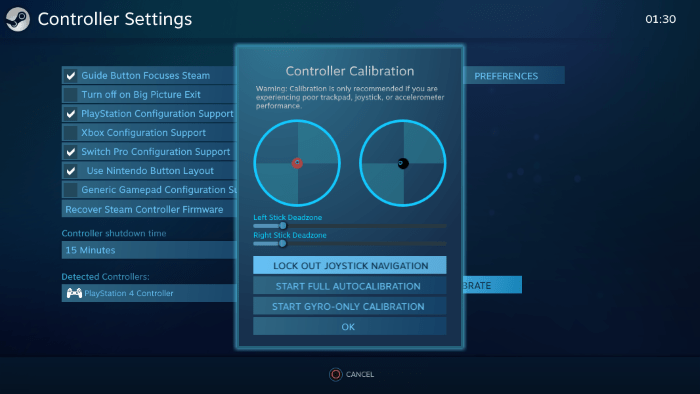Click the Controller shutdown time label

click(x=114, y=233)
